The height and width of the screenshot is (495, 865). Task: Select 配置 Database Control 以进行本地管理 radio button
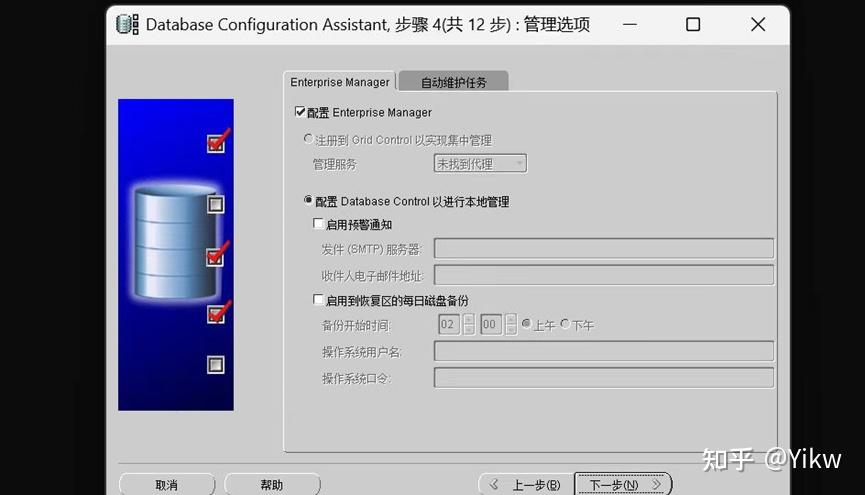(x=308, y=200)
